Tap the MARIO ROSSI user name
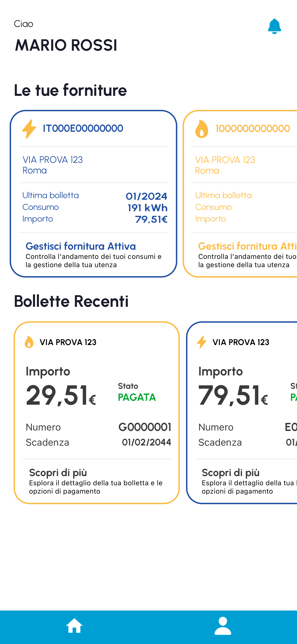 66,45
